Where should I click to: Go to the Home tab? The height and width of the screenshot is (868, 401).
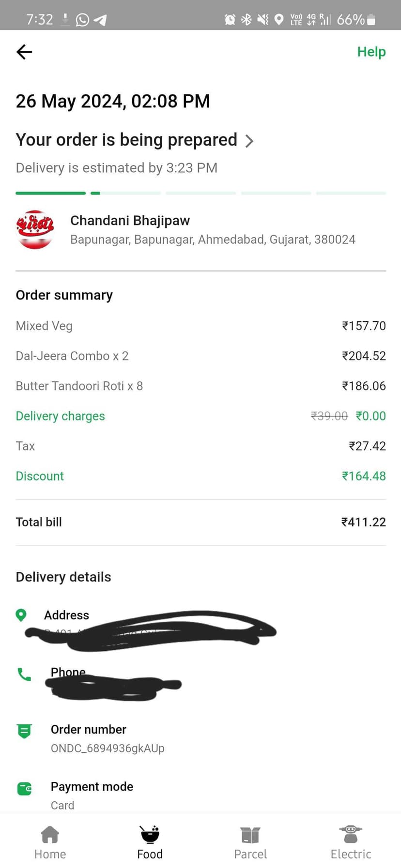point(50,842)
